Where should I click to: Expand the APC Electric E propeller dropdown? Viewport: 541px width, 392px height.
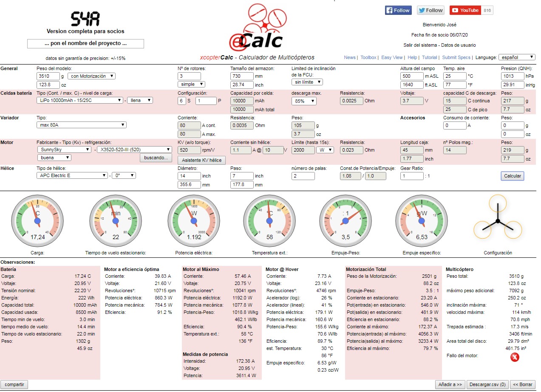point(72,175)
